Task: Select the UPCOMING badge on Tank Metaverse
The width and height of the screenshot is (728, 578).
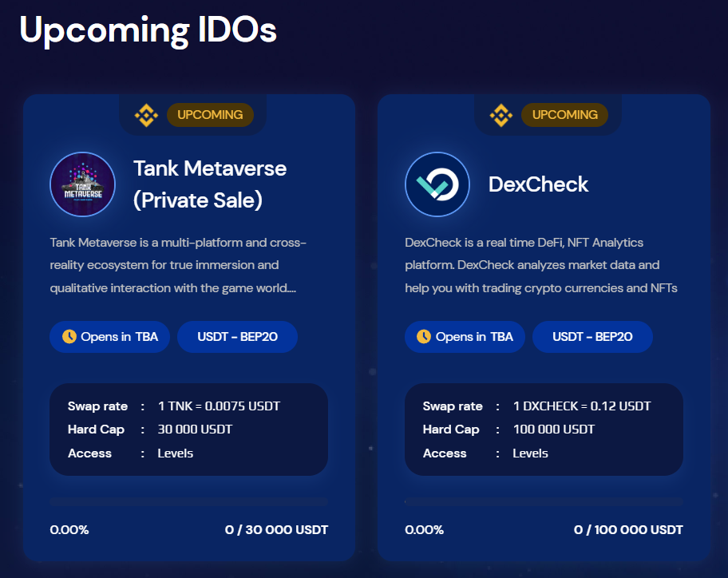Action: (210, 115)
